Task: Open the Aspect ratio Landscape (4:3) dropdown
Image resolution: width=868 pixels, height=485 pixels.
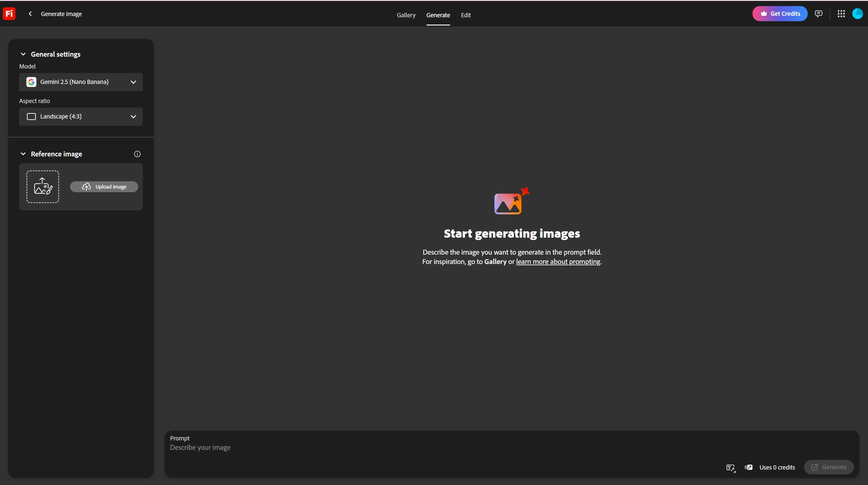Action: click(81, 116)
